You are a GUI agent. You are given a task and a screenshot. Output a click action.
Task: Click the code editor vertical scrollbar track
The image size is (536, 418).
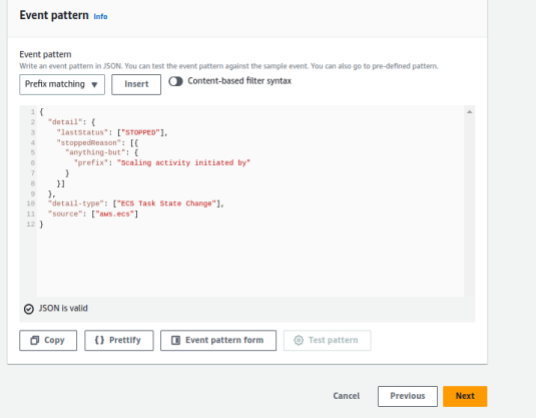click(469, 205)
